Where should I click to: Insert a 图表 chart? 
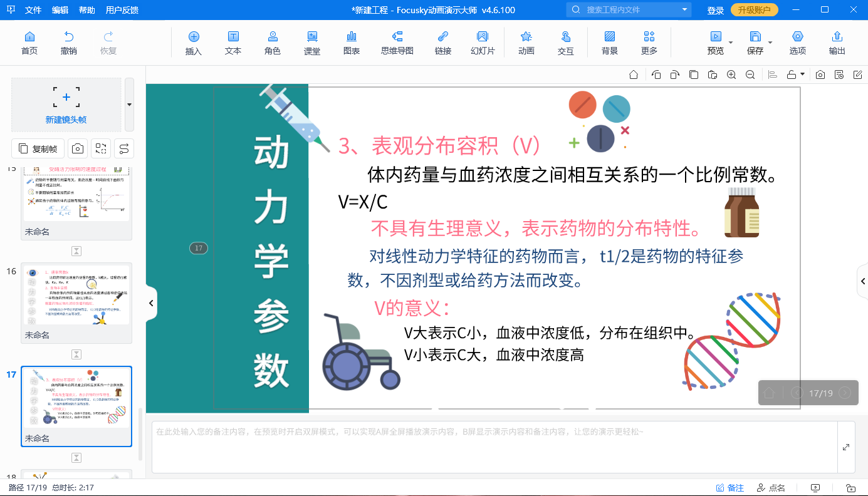[x=352, y=43]
